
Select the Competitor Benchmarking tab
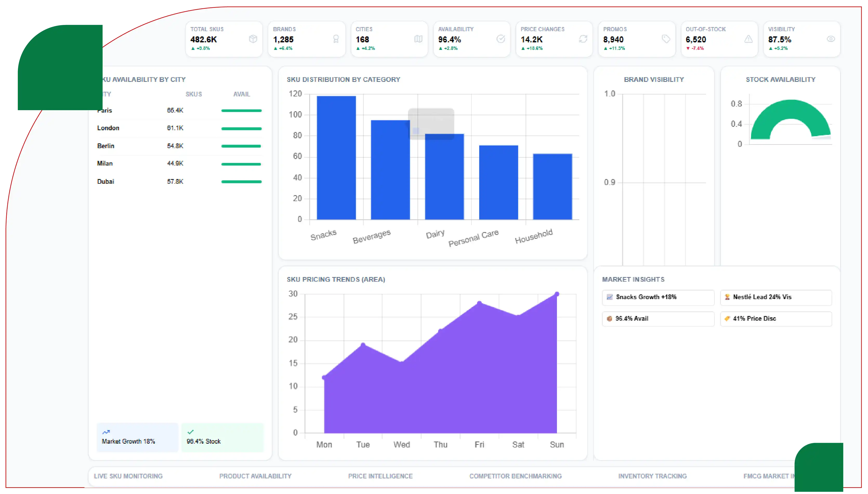click(x=515, y=476)
